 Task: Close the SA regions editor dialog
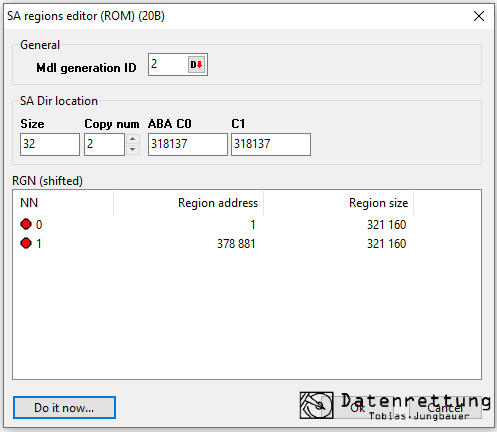click(479, 16)
